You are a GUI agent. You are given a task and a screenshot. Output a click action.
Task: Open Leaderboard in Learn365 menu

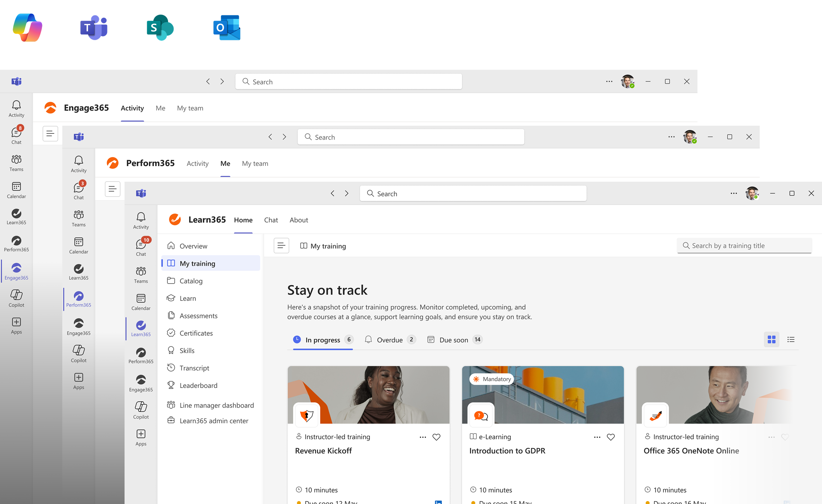click(x=211, y=385)
